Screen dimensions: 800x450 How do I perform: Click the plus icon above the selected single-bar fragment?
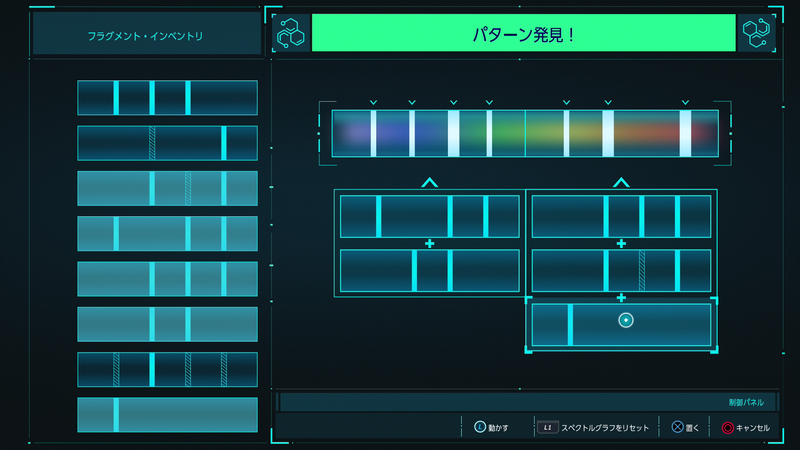pyautogui.click(x=621, y=297)
